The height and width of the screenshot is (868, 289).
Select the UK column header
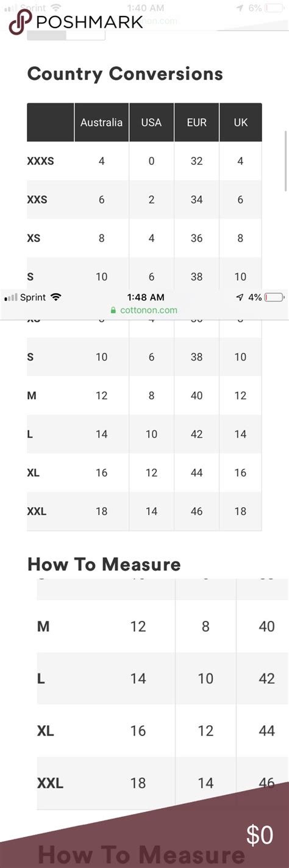pyautogui.click(x=241, y=122)
